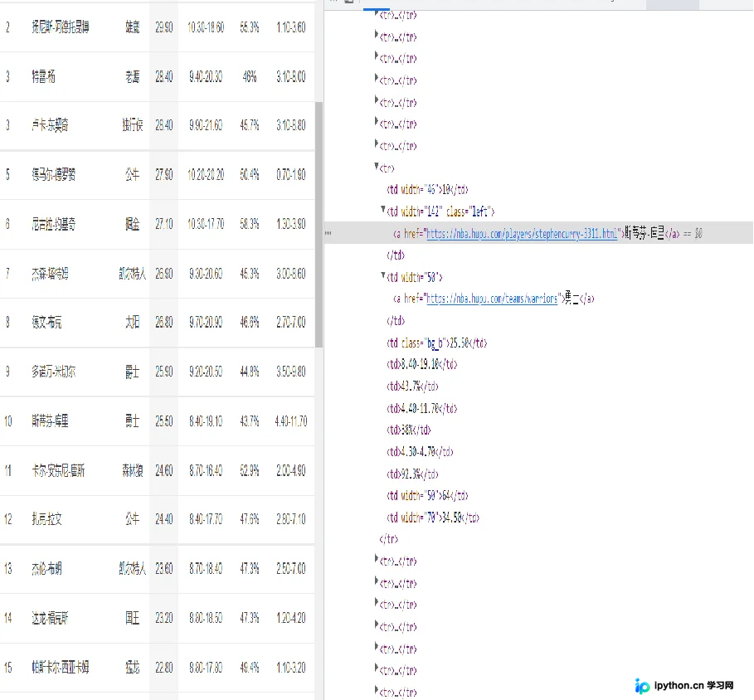Click player name 特雷-杨
The image size is (754, 700).
(x=43, y=76)
